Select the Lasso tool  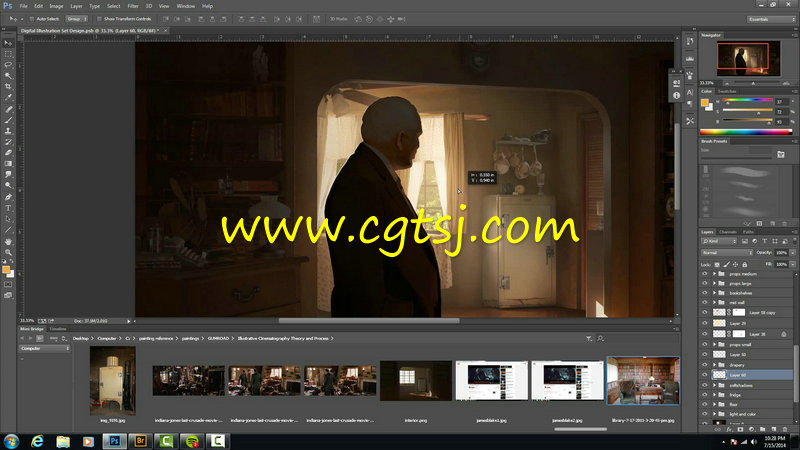[x=8, y=65]
